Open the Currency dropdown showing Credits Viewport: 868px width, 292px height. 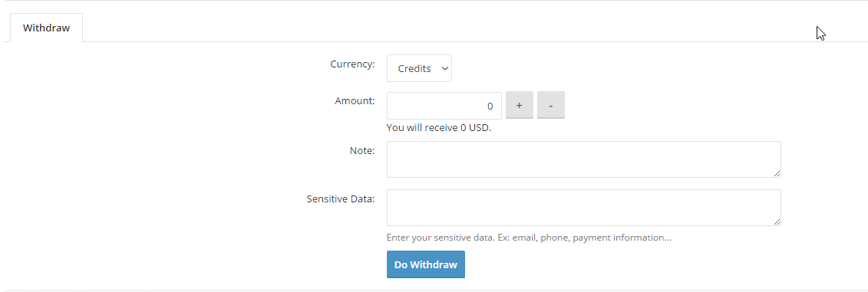point(419,68)
